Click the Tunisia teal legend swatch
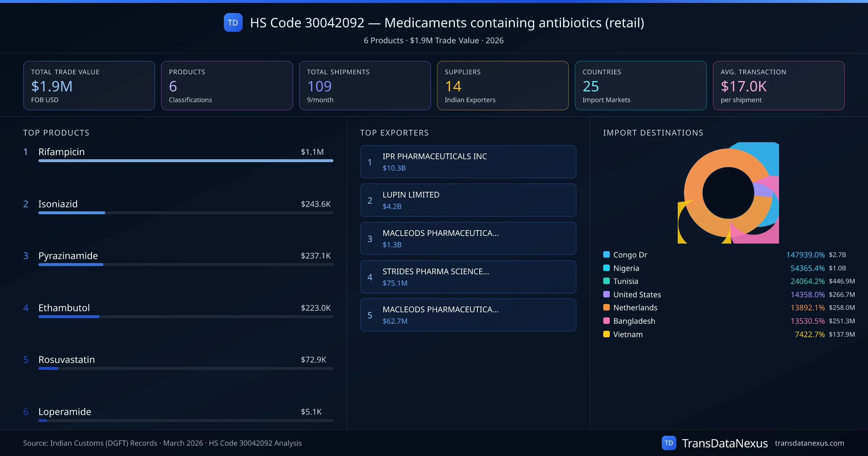Screen dimensions: 868x456 tap(607, 281)
